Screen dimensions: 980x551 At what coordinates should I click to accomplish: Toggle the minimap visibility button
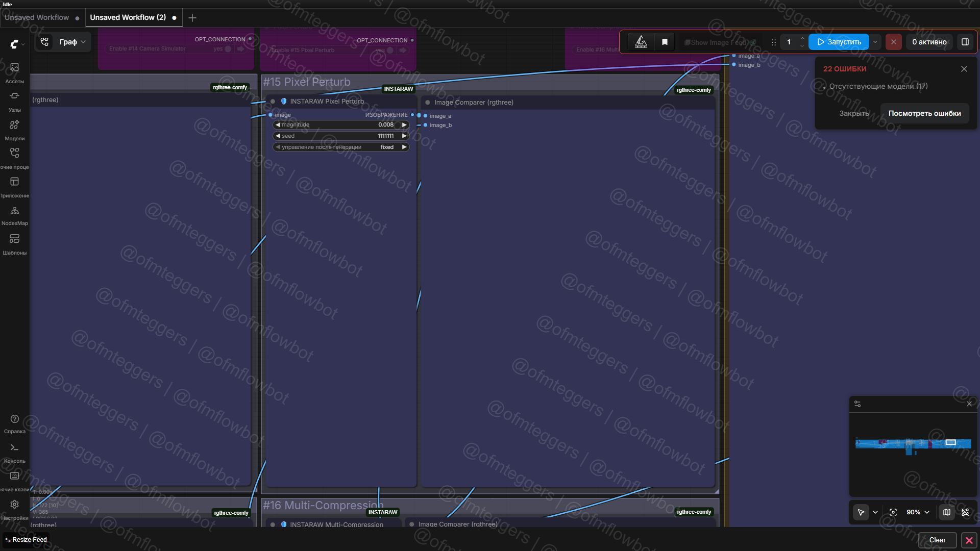tap(946, 512)
